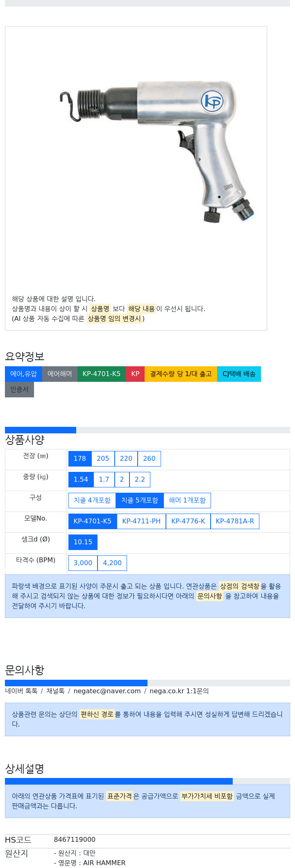Select 2.2 weight option
This screenshot has width=295, height=868.
tap(140, 480)
